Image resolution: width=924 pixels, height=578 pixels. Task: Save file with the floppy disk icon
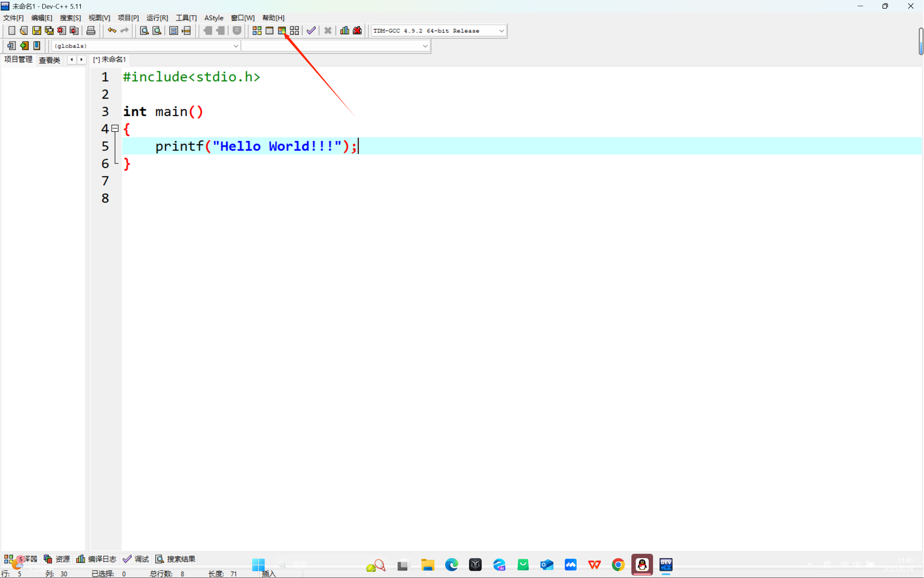[36, 31]
